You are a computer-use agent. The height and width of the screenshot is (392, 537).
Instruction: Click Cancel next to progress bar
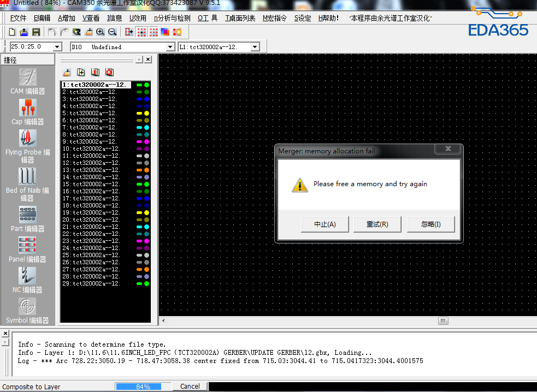click(190, 387)
